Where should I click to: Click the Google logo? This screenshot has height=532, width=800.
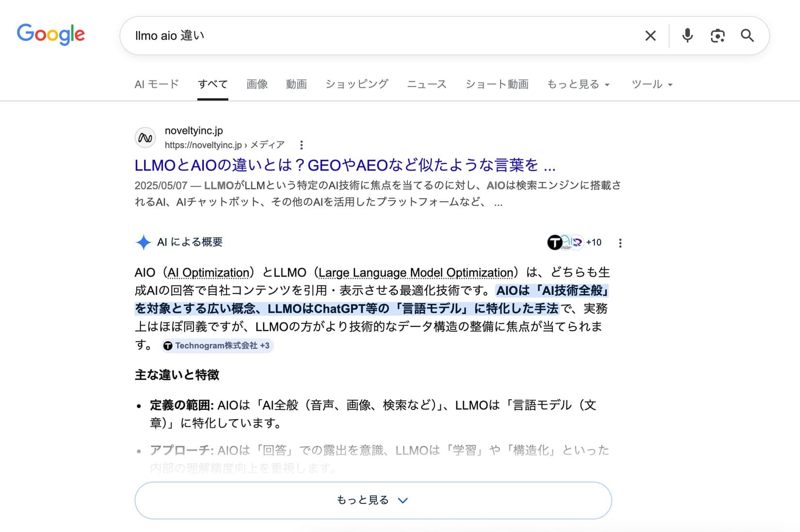(x=50, y=34)
